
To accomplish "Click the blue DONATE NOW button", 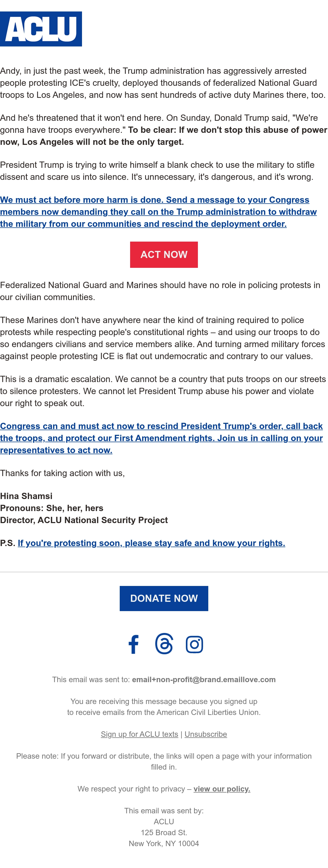I will coord(164,599).
